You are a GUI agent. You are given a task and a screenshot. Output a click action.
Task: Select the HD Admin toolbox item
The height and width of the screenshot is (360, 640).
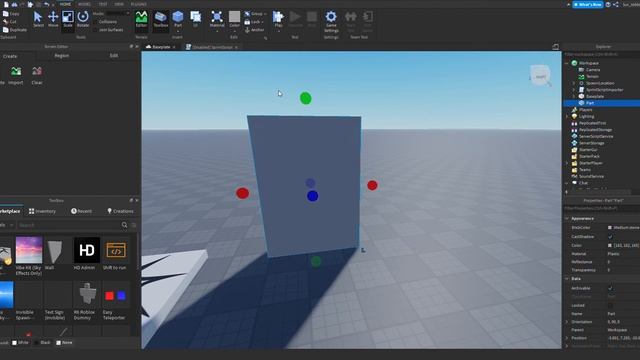(x=87, y=253)
